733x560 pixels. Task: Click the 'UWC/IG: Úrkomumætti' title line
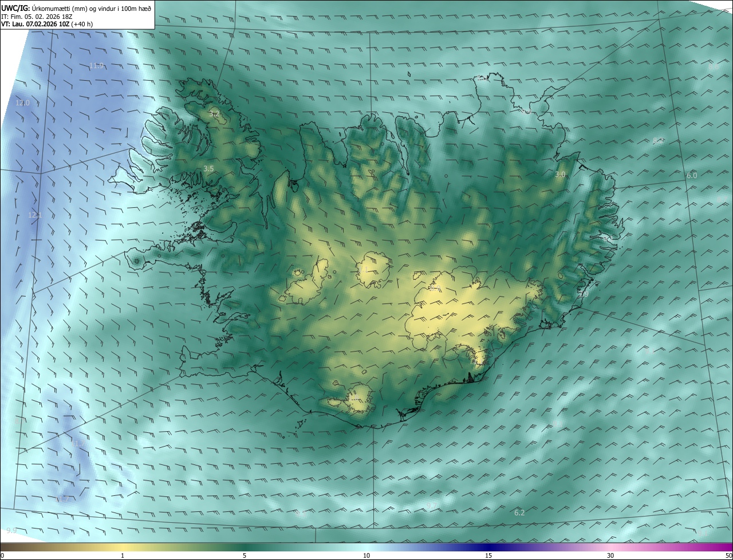(x=76, y=8)
